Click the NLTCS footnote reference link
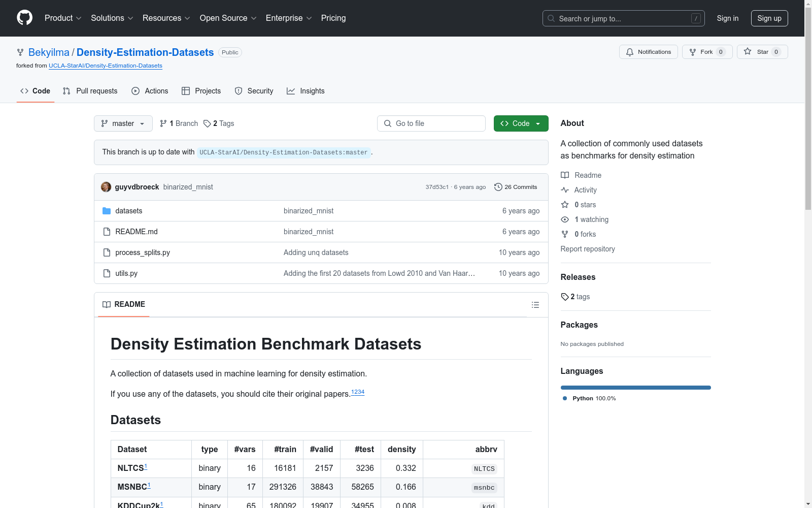Image resolution: width=812 pixels, height=508 pixels. [x=146, y=466]
